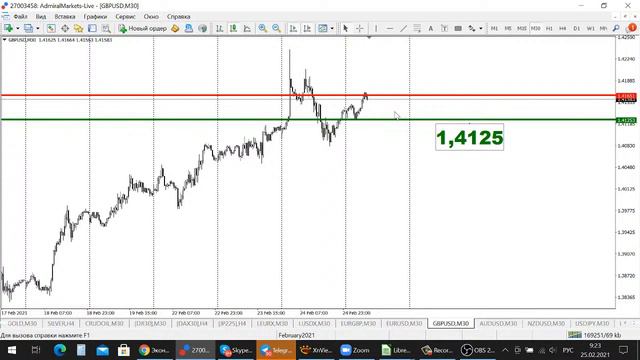
Task: Zoom in on the chart
Action: [262, 28]
